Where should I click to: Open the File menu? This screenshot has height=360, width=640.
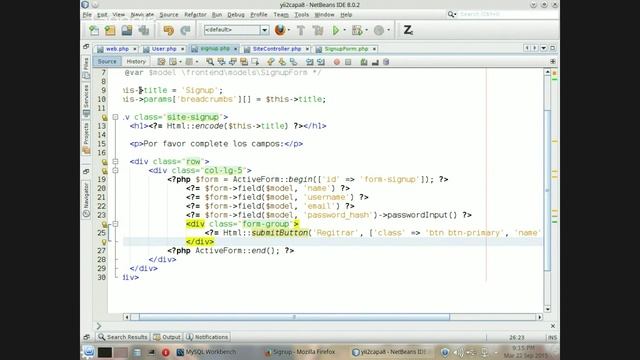tap(87, 15)
